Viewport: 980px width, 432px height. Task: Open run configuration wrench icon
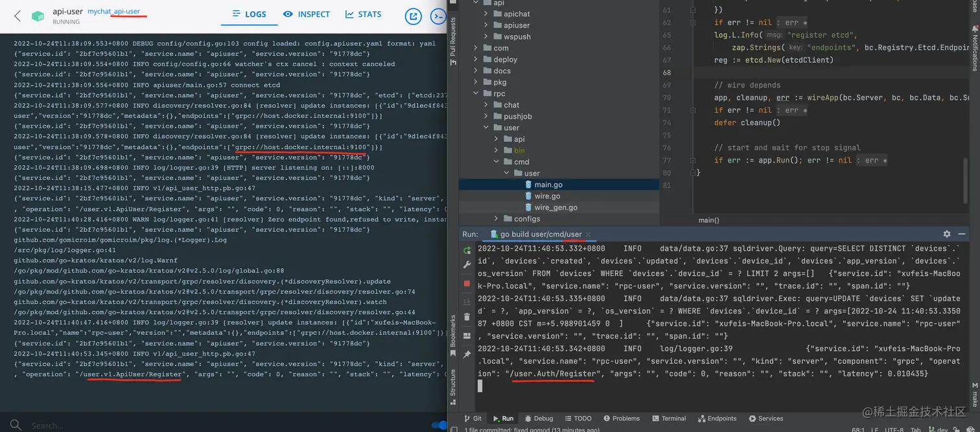(467, 265)
